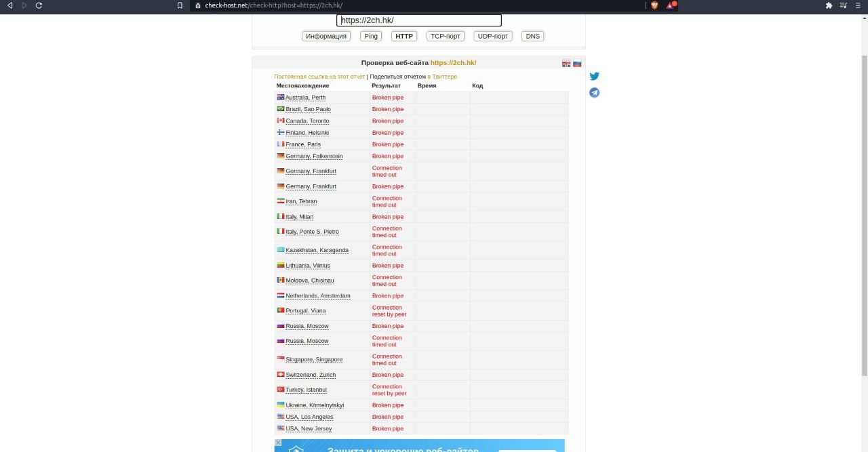Open the media playlist icon in toolbar
The width and height of the screenshot is (868, 452).
[x=844, y=5]
